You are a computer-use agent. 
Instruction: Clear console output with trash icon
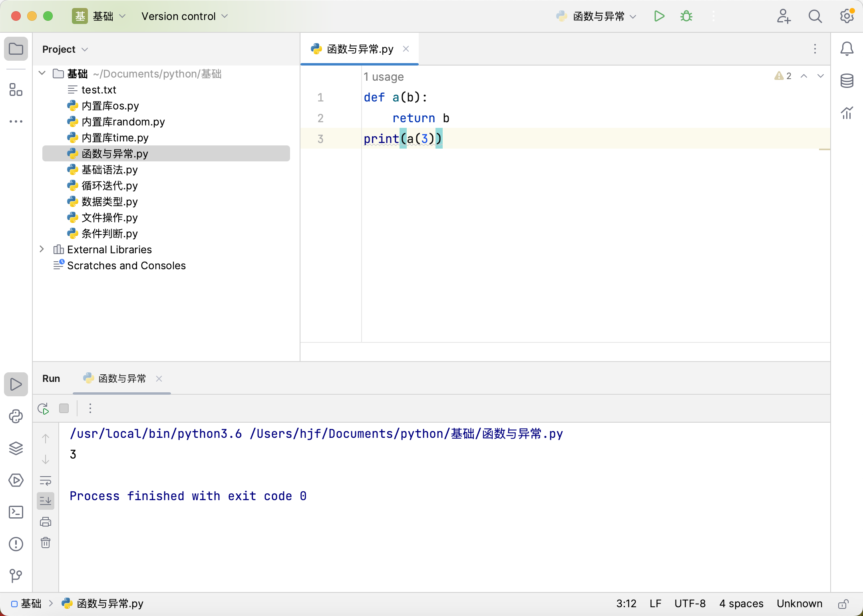click(x=46, y=542)
